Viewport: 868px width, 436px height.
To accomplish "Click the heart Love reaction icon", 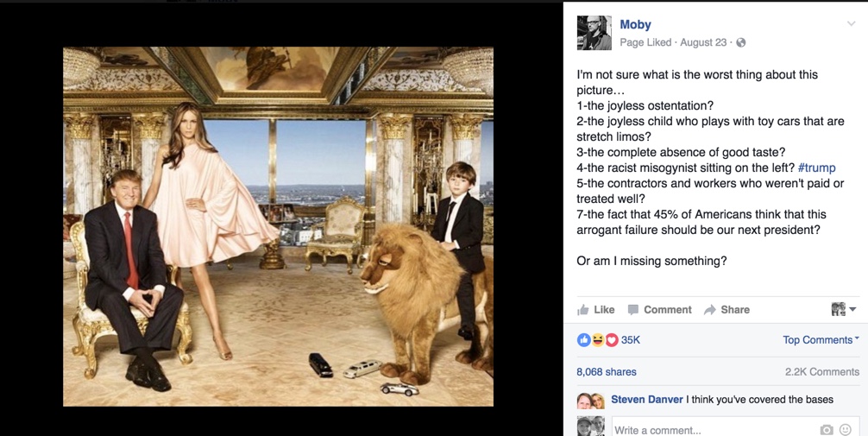I will [612, 340].
